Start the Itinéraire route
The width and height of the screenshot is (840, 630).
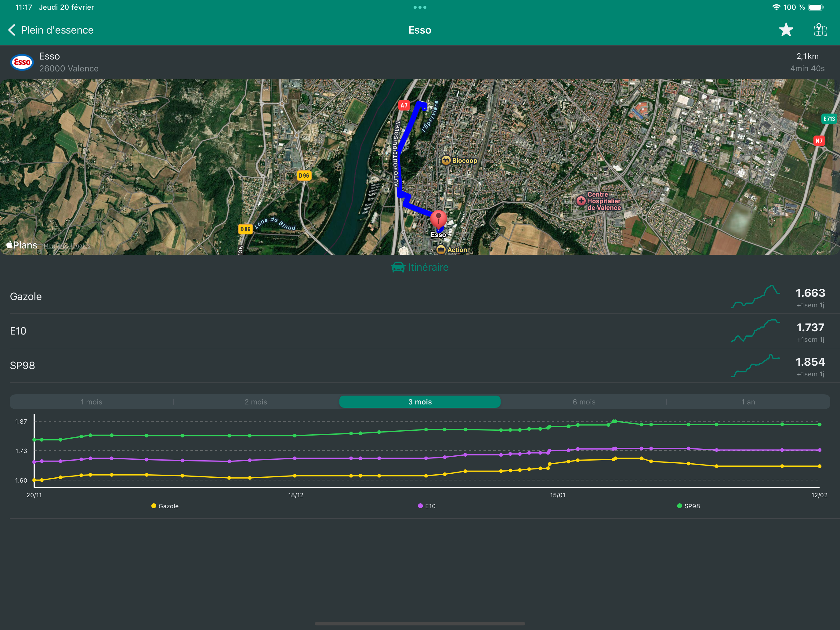tap(420, 267)
